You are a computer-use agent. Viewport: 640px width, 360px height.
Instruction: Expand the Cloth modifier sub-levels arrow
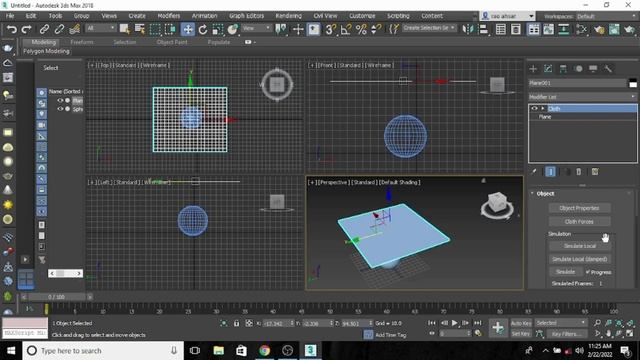(543, 108)
